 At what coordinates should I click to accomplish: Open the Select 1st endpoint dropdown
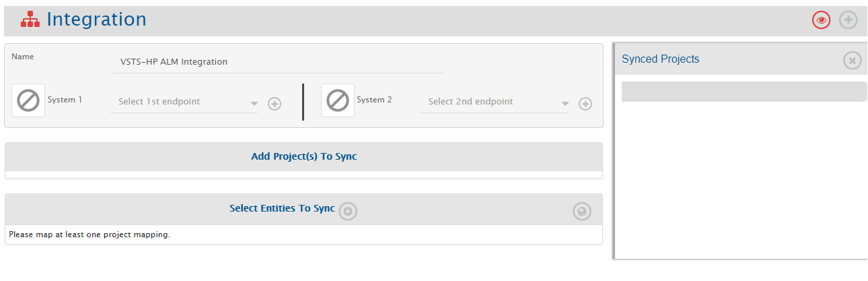tap(178, 102)
